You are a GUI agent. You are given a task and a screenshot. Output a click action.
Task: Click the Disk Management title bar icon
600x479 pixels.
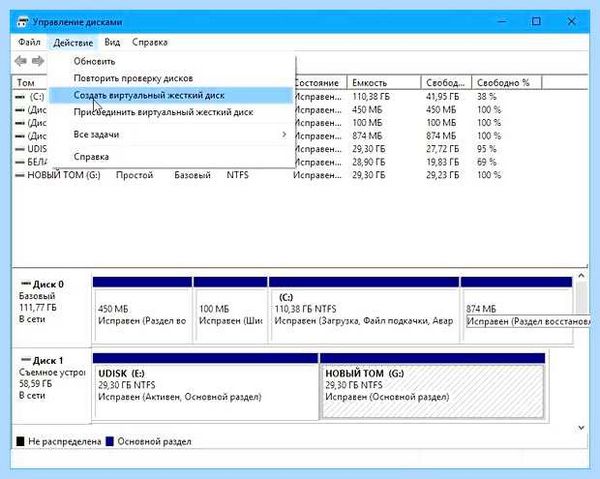pos(22,22)
